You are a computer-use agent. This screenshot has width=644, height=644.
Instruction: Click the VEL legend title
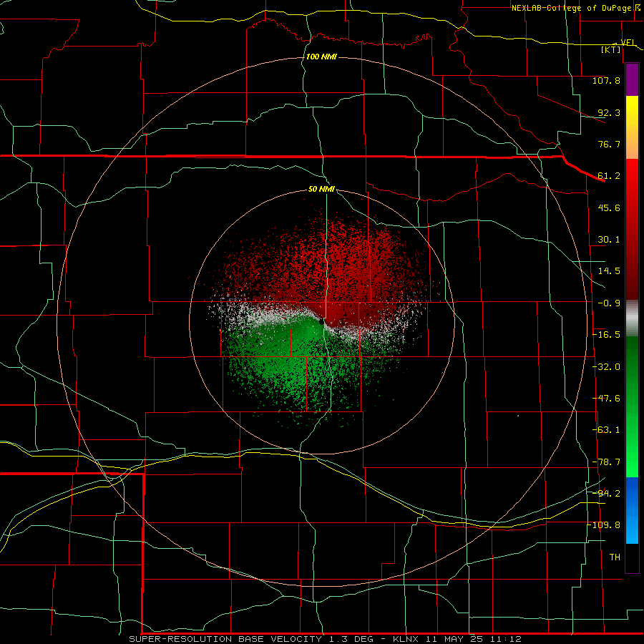628,42
